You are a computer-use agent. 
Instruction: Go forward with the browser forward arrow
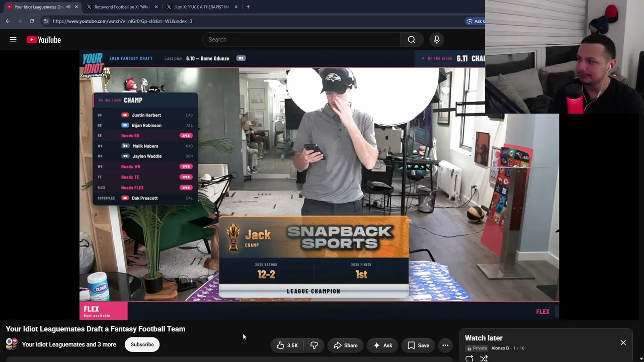[20, 21]
